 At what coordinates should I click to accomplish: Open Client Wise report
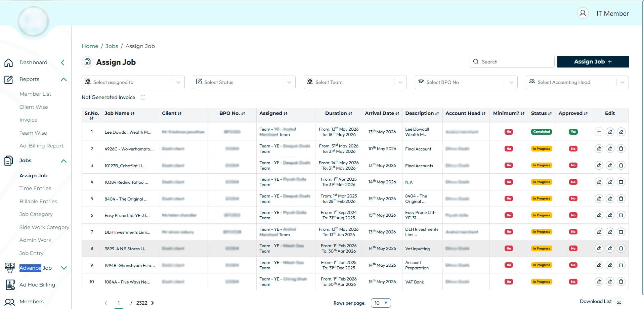[34, 107]
